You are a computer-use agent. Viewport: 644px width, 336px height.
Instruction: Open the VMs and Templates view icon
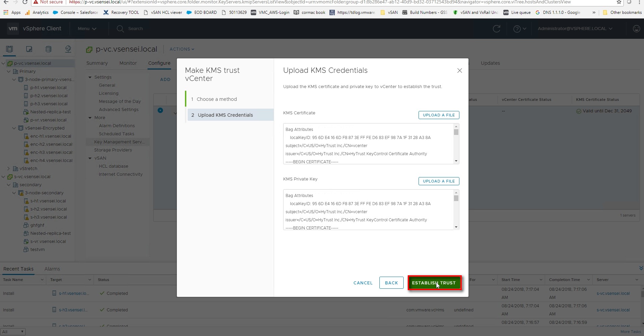tap(29, 49)
